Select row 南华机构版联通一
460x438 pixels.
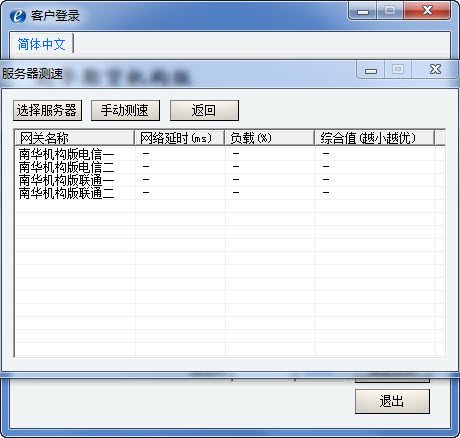pyautogui.click(x=230, y=180)
